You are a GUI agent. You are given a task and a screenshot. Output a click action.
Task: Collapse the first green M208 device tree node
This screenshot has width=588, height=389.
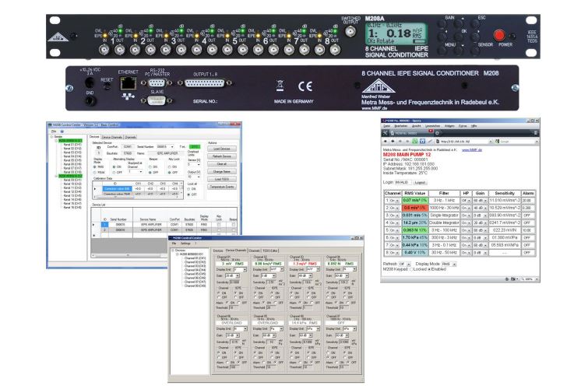(x=56, y=141)
